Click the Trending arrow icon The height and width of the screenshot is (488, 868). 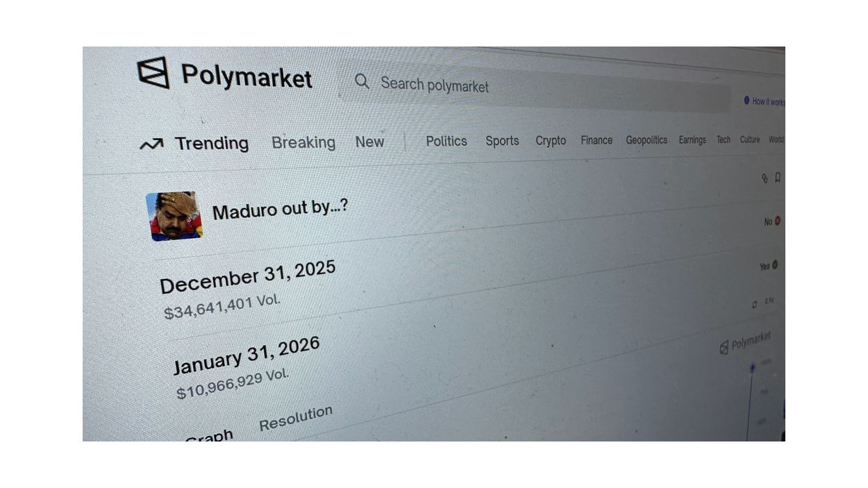click(151, 144)
